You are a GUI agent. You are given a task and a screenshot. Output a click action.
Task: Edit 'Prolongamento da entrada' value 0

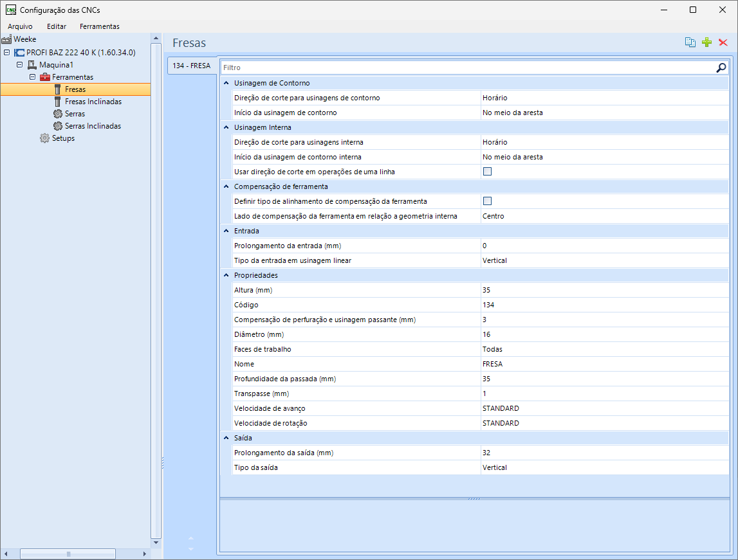click(x=605, y=246)
